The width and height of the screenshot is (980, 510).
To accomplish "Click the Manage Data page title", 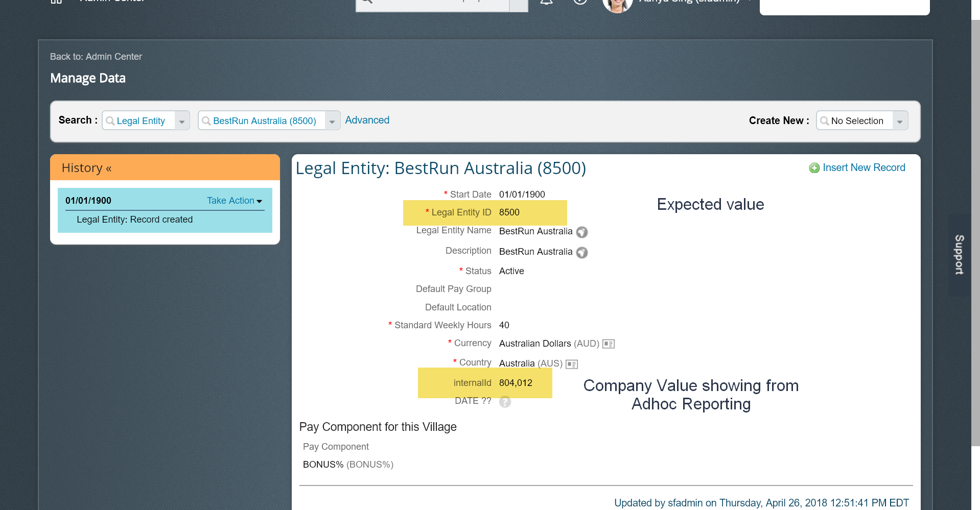I will [88, 78].
